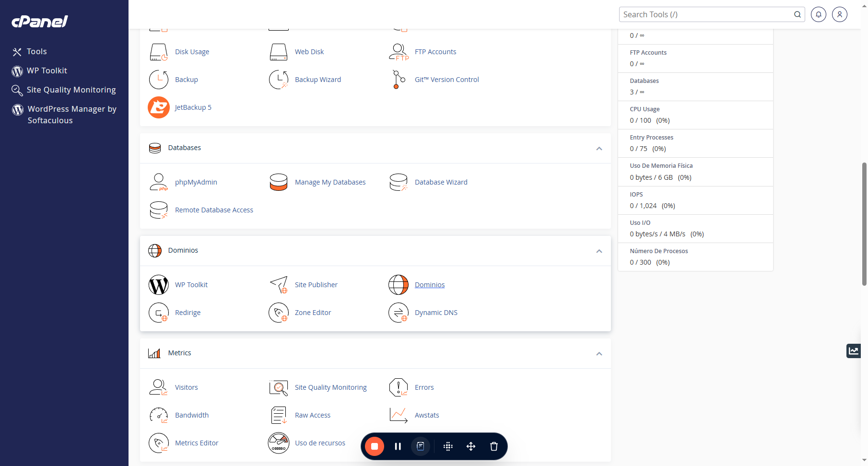The image size is (868, 466).
Task: Click the cPanel logo
Action: click(40, 22)
